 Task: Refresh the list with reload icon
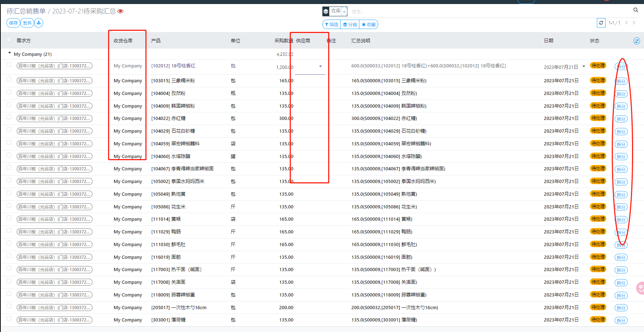601,23
